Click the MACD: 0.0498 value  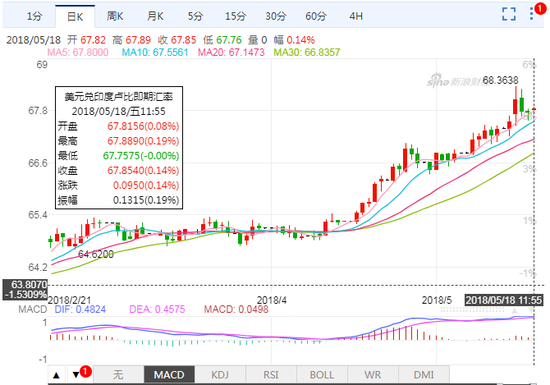click(236, 309)
